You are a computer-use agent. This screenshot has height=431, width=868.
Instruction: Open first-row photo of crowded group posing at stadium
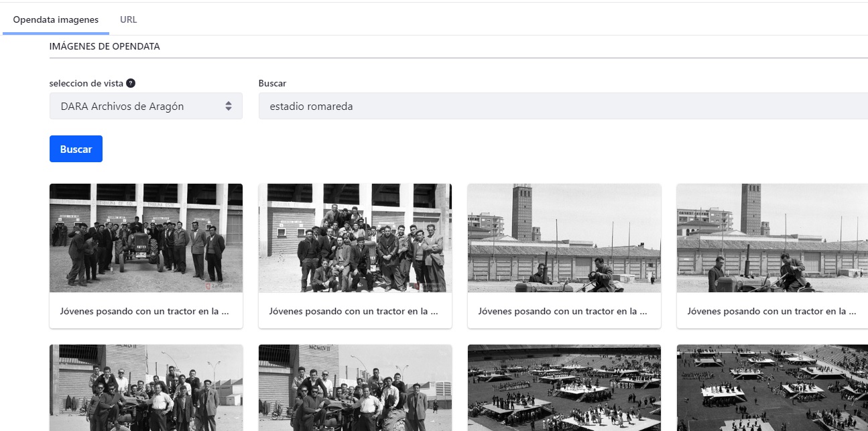click(355, 238)
